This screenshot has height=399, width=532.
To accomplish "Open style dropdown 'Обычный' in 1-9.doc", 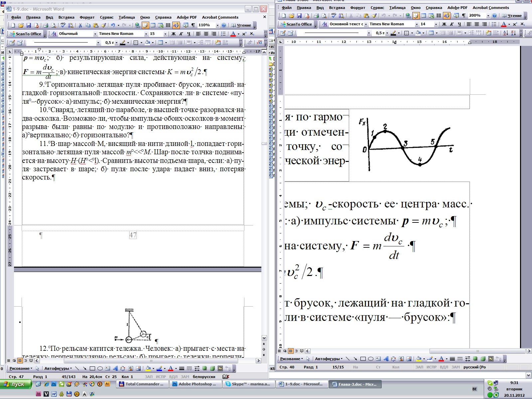I will click(x=95, y=34).
